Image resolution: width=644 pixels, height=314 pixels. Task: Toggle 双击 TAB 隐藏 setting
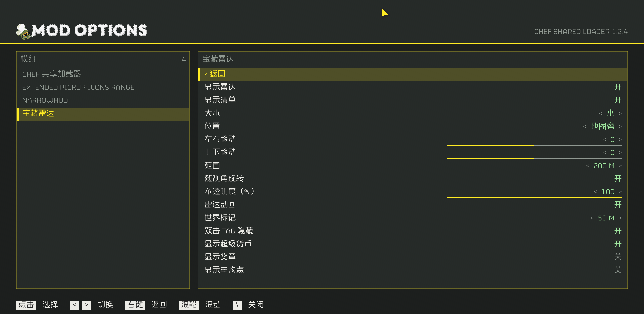pyautogui.click(x=618, y=231)
